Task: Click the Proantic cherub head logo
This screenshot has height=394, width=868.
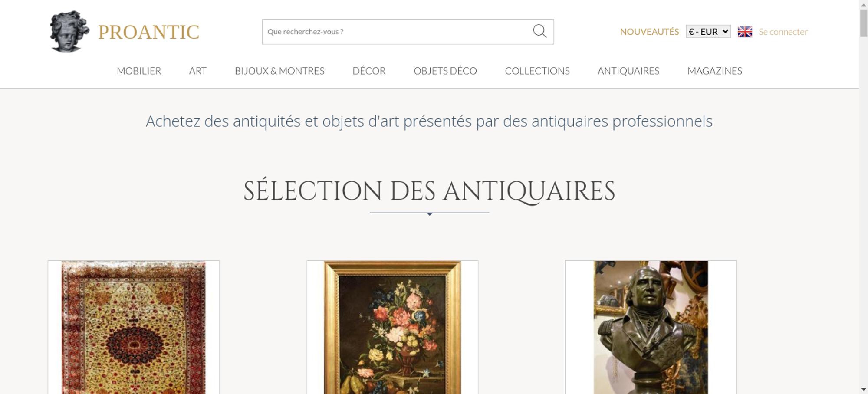Action: click(69, 31)
